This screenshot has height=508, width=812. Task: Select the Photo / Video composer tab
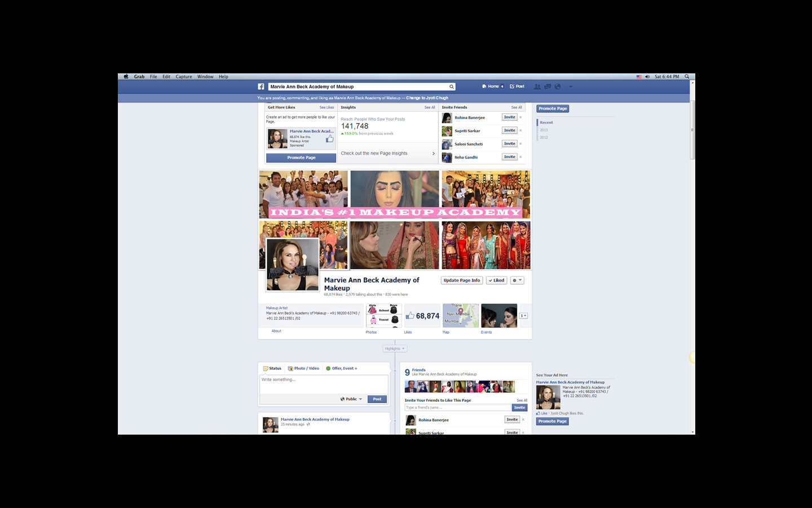pyautogui.click(x=303, y=369)
